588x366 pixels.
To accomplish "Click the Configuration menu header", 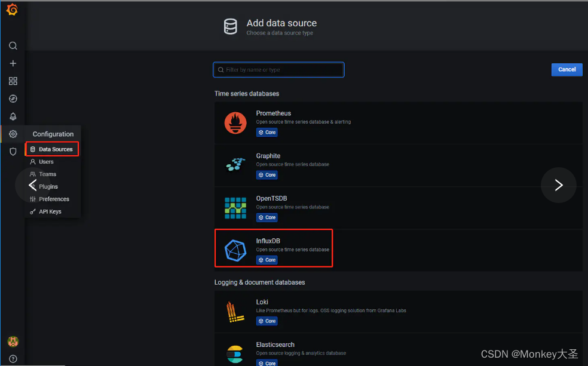I will tap(53, 134).
